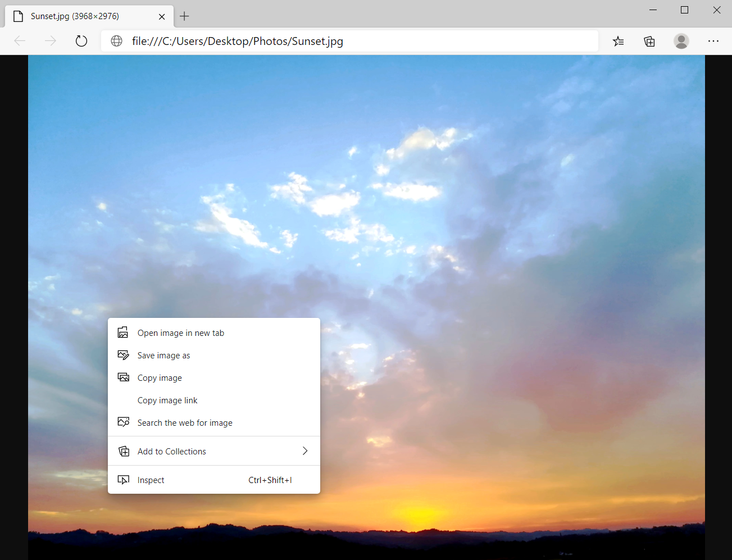Open the user profile avatar
This screenshot has height=560, width=732.
681,41
